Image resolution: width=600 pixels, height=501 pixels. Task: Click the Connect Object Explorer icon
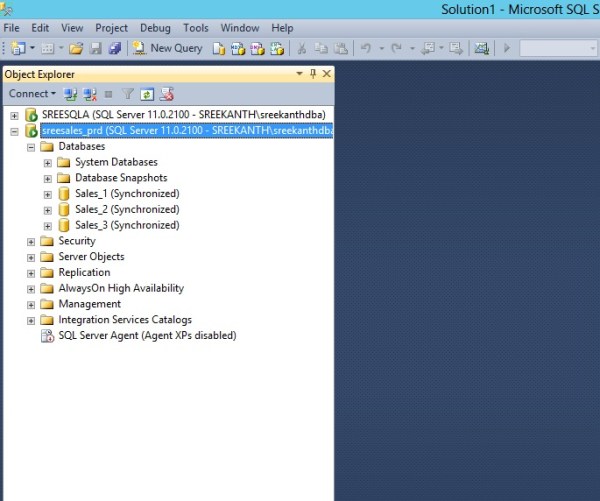[x=70, y=94]
